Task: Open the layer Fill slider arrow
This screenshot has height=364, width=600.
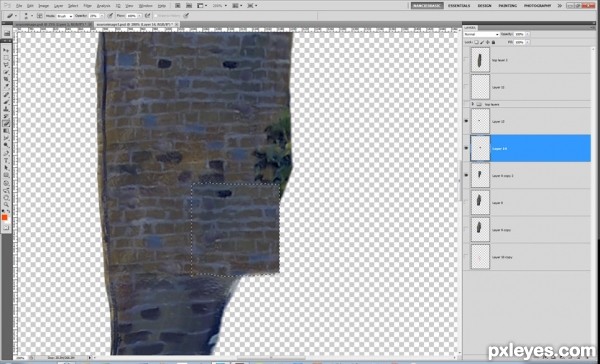Action: [x=528, y=42]
